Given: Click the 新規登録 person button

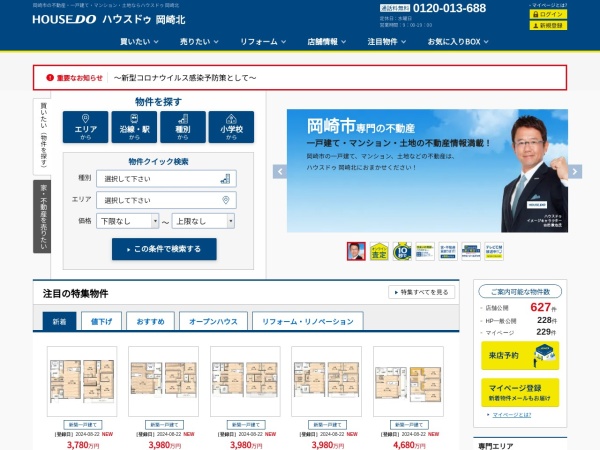Looking at the screenshot, I should pyautogui.click(x=548, y=25).
